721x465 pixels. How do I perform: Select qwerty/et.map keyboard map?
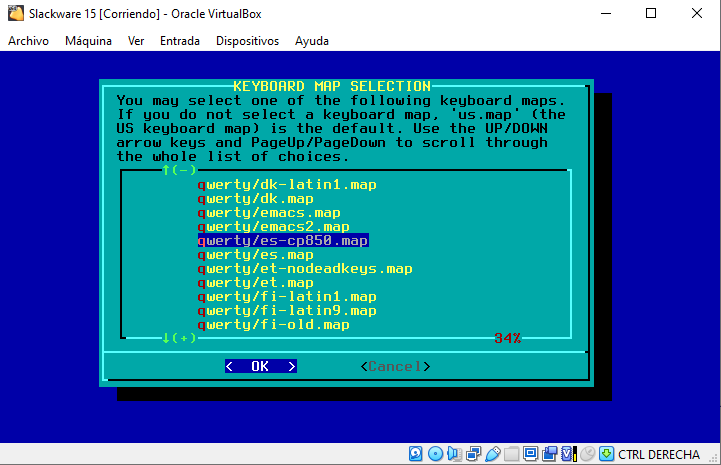point(256,283)
